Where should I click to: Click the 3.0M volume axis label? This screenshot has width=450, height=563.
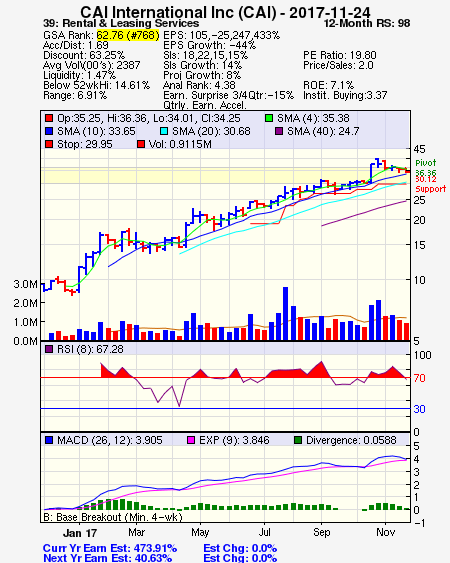click(x=25, y=284)
